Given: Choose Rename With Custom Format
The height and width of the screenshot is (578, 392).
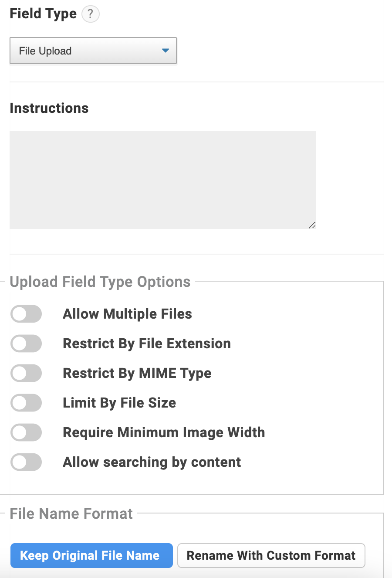Looking at the screenshot, I should [271, 555].
